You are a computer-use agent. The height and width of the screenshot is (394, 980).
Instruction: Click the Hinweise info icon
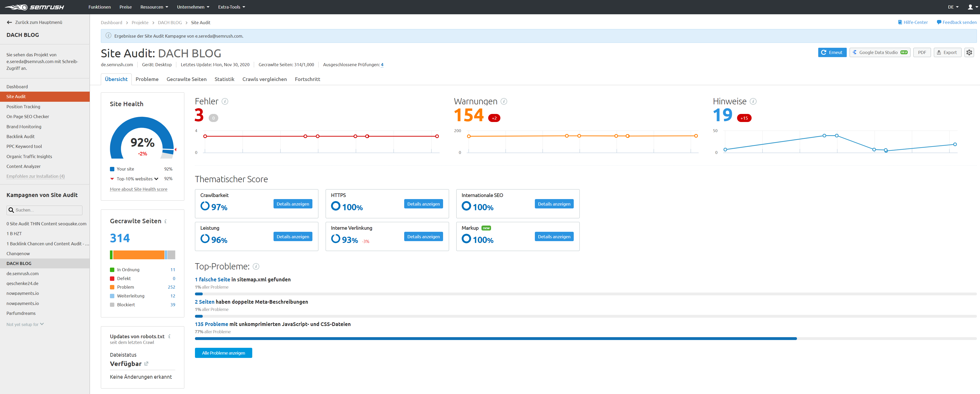753,101
